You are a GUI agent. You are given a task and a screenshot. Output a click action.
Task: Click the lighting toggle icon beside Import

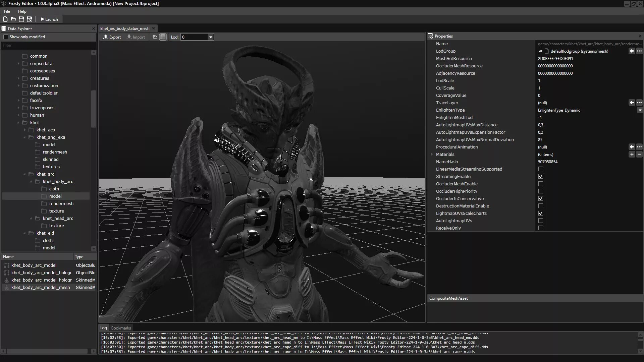pos(155,37)
